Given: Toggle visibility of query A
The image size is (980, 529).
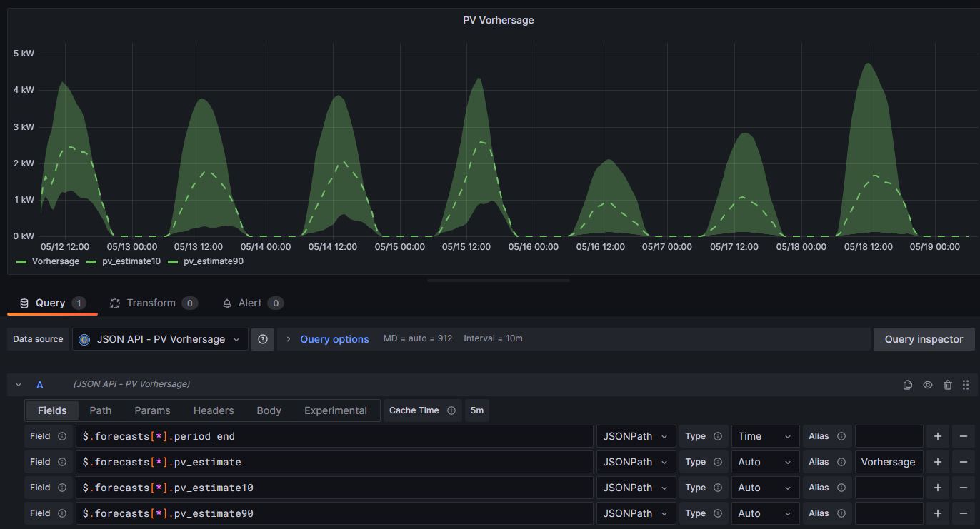Looking at the screenshot, I should pos(928,385).
